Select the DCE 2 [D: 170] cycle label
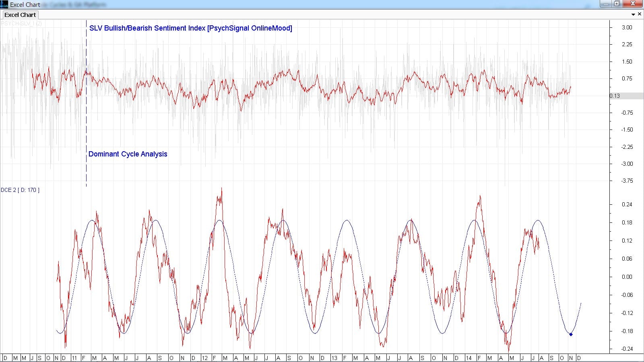The height and width of the screenshot is (362, 644). point(20,190)
